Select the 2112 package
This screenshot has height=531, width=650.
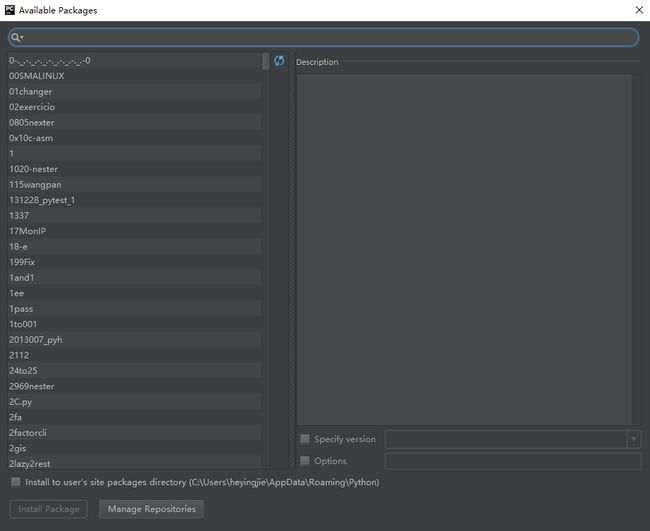pos(135,355)
